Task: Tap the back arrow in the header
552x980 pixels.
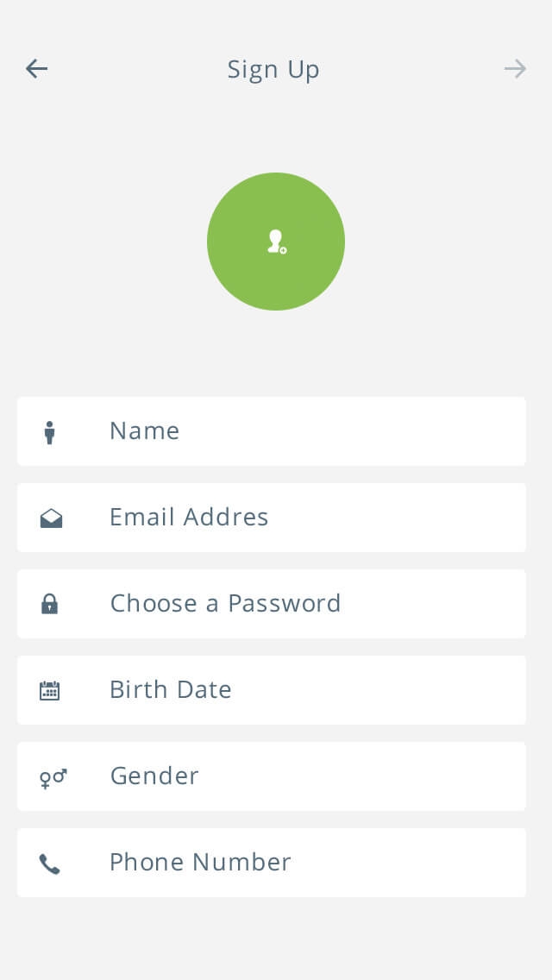Action: 36,69
